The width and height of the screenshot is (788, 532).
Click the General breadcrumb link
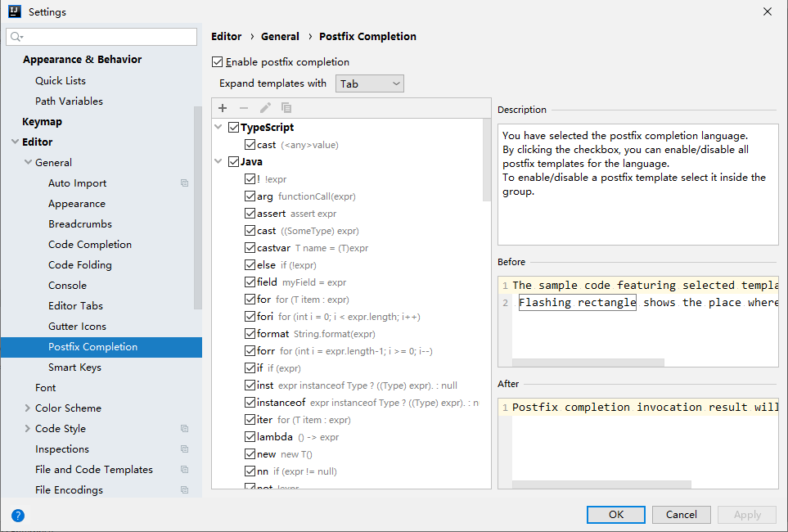tap(280, 36)
